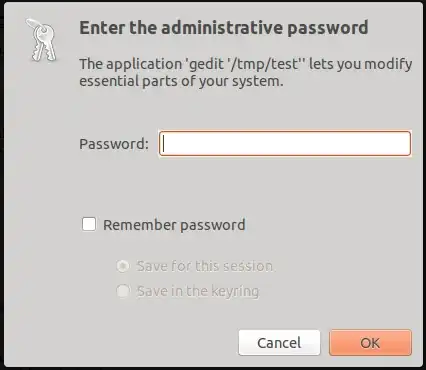
Task: Confirm the password with OK
Action: tap(370, 343)
